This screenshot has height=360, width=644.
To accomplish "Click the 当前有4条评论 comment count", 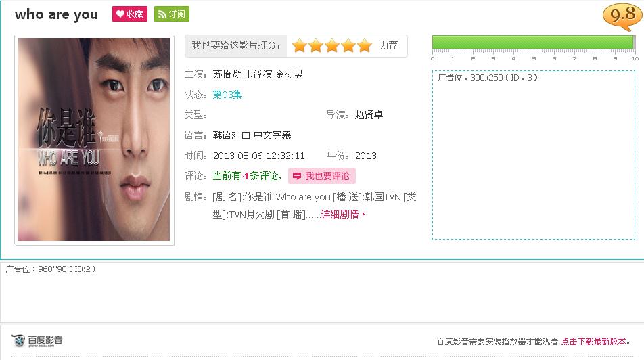I will (x=246, y=176).
